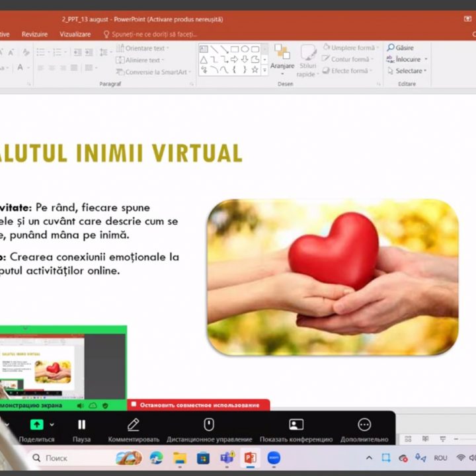Open the Vizualizare ribbon tab
The height and width of the screenshot is (476, 476).
(75, 34)
